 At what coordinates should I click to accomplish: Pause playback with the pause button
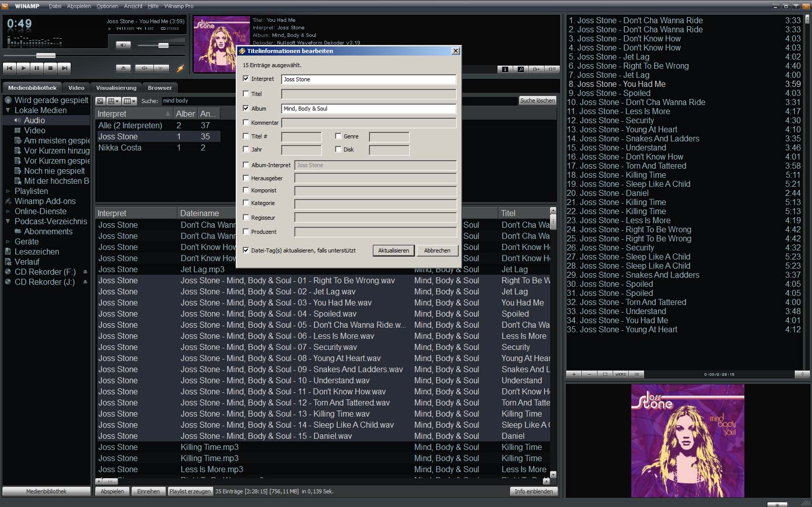tap(37, 68)
